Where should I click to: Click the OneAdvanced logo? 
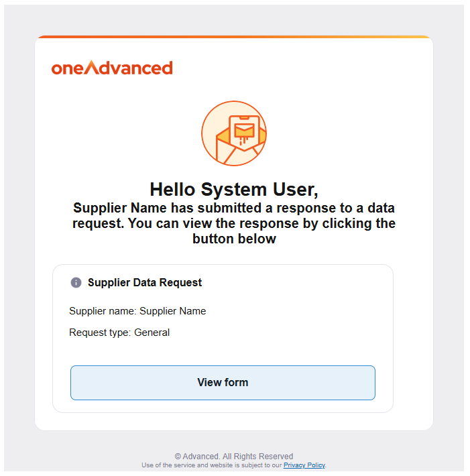click(112, 68)
